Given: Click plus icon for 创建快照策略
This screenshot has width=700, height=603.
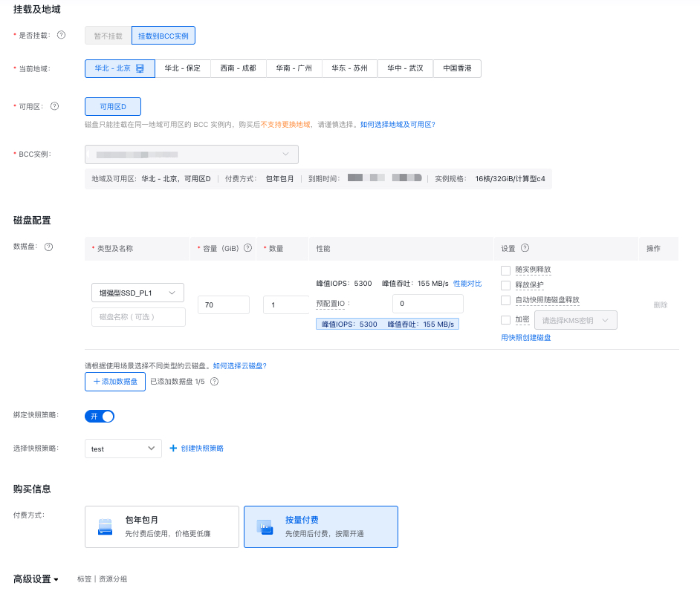Looking at the screenshot, I should pyautogui.click(x=173, y=449).
